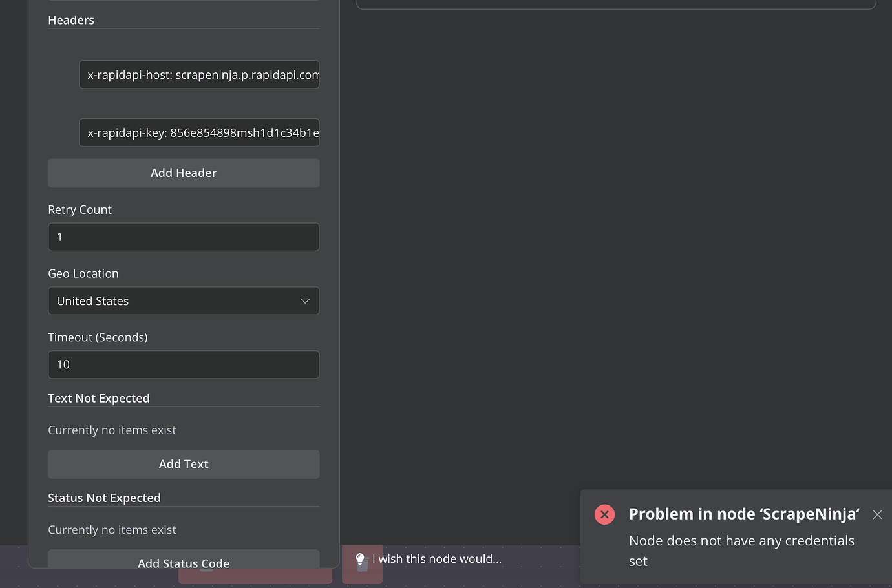Click the lightbulb feedback icon
The image size is (892, 588).
pos(360,558)
